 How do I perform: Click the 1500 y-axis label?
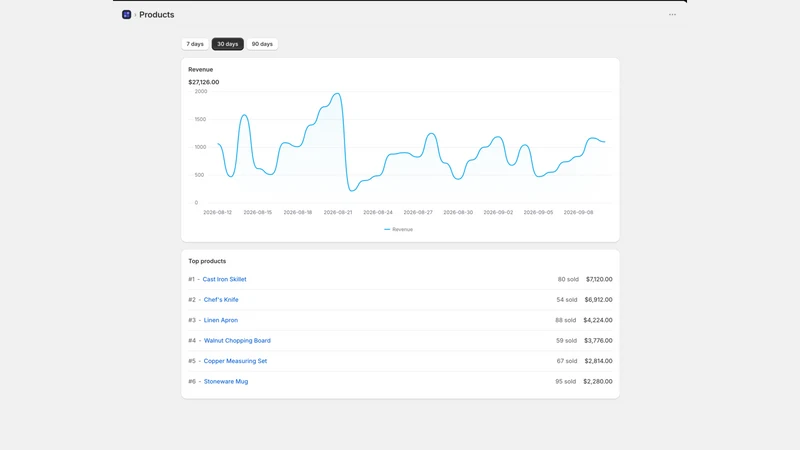pyautogui.click(x=200, y=119)
